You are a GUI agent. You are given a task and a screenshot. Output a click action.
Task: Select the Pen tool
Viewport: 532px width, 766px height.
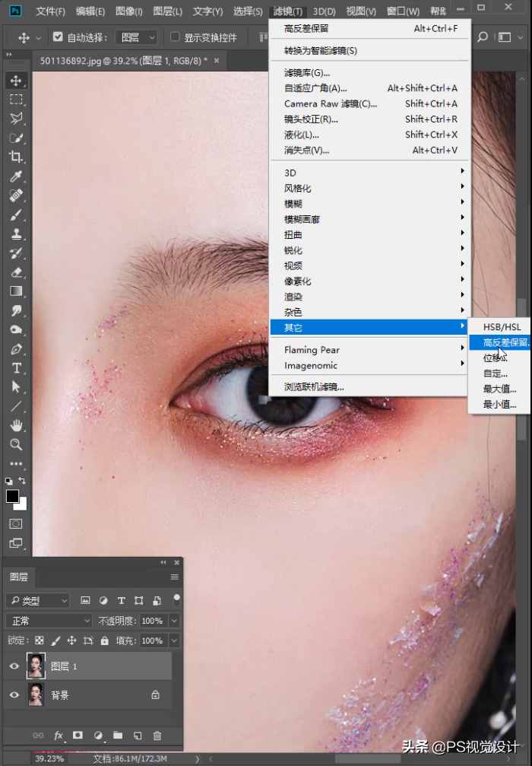click(16, 349)
